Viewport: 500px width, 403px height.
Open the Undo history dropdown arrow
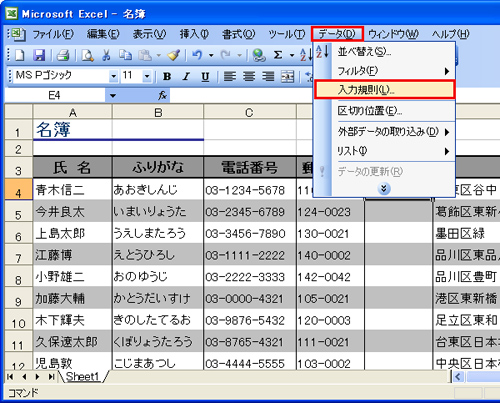[x=211, y=55]
